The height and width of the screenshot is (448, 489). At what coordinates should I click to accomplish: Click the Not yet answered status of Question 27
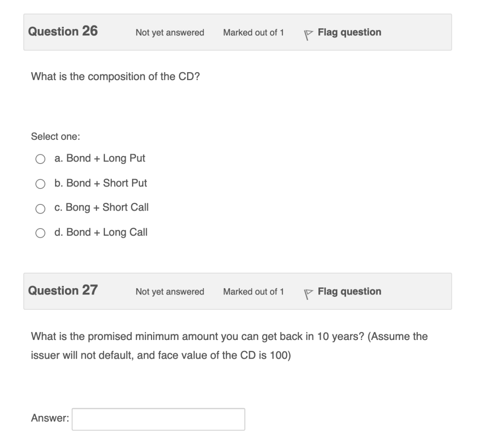[170, 292]
